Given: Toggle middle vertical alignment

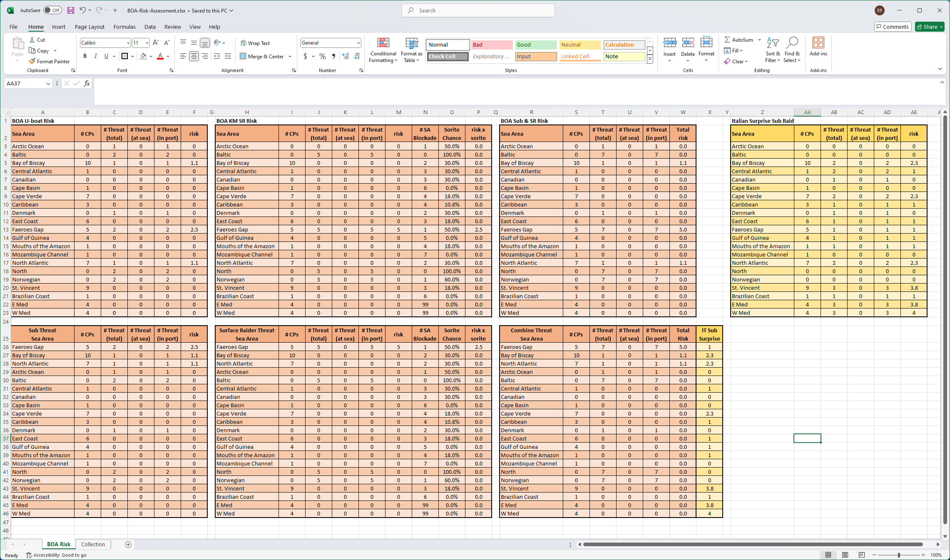Looking at the screenshot, I should click(194, 42).
